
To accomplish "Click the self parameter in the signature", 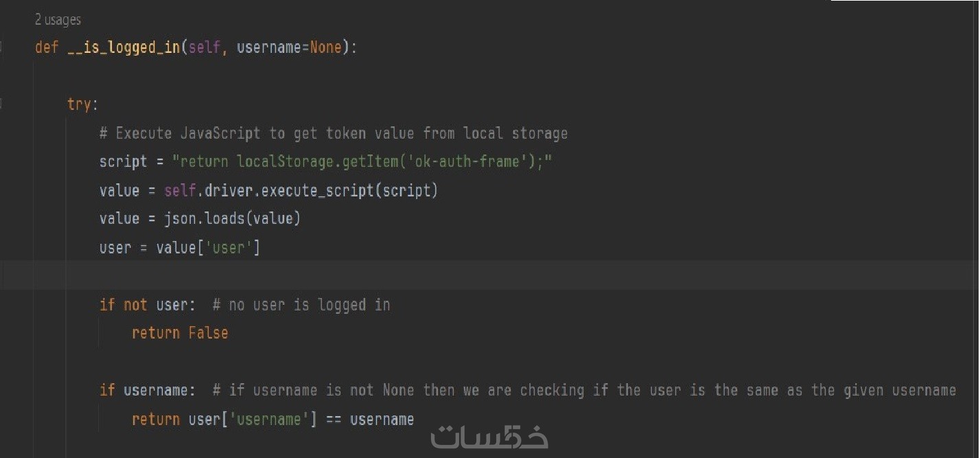I will 204,48.
